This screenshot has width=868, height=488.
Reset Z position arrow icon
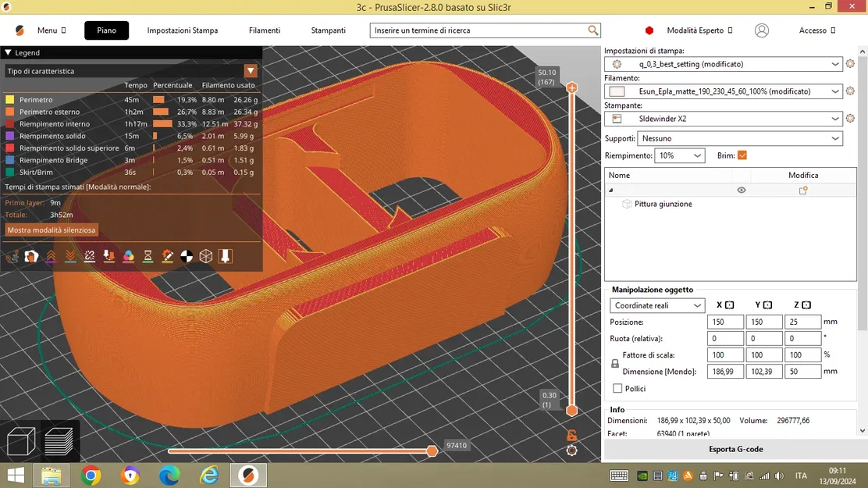click(x=806, y=305)
